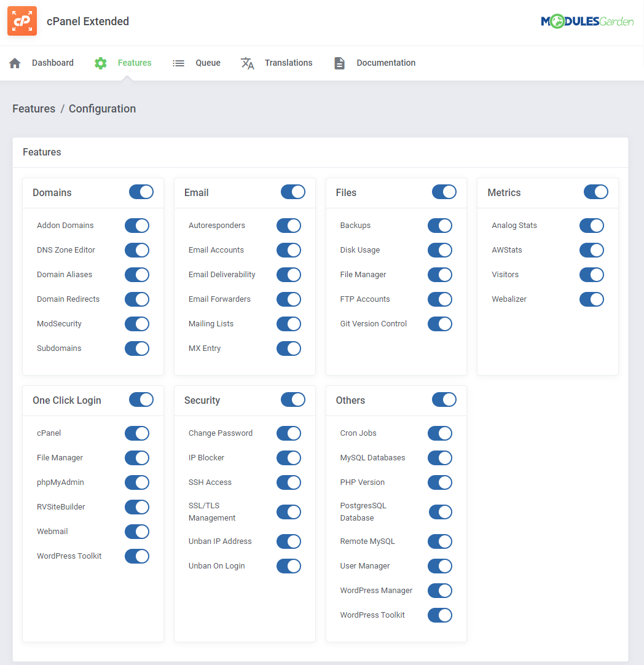This screenshot has width=644, height=665.
Task: Disable Email Deliverability toggle
Action: pyautogui.click(x=289, y=275)
